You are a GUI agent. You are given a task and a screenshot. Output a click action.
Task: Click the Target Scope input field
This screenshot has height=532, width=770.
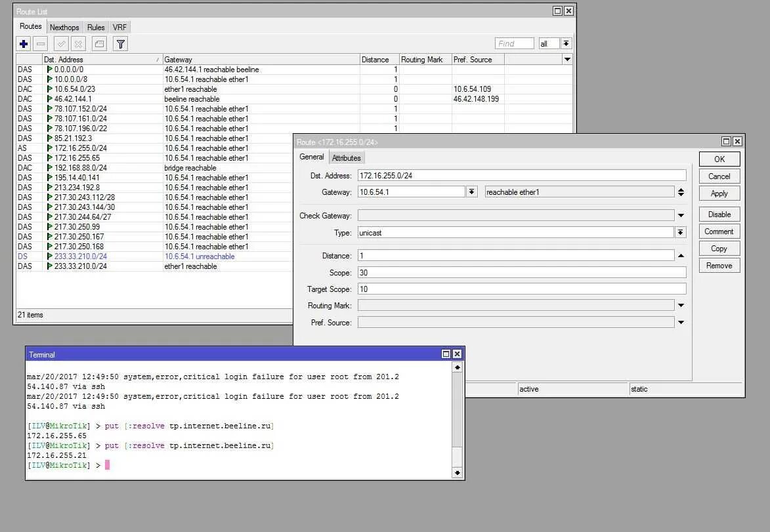pyautogui.click(x=522, y=289)
